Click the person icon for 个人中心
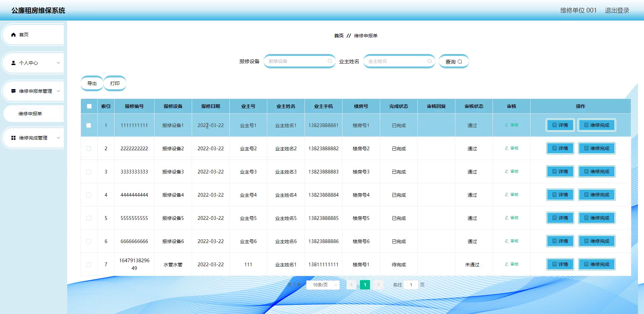This screenshot has height=314, width=644. 13,63
